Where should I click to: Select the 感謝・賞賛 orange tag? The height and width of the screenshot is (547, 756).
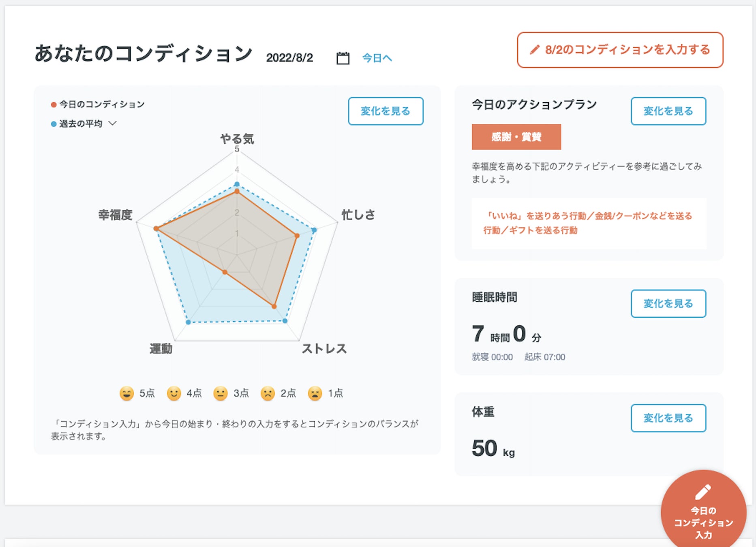[x=516, y=137]
